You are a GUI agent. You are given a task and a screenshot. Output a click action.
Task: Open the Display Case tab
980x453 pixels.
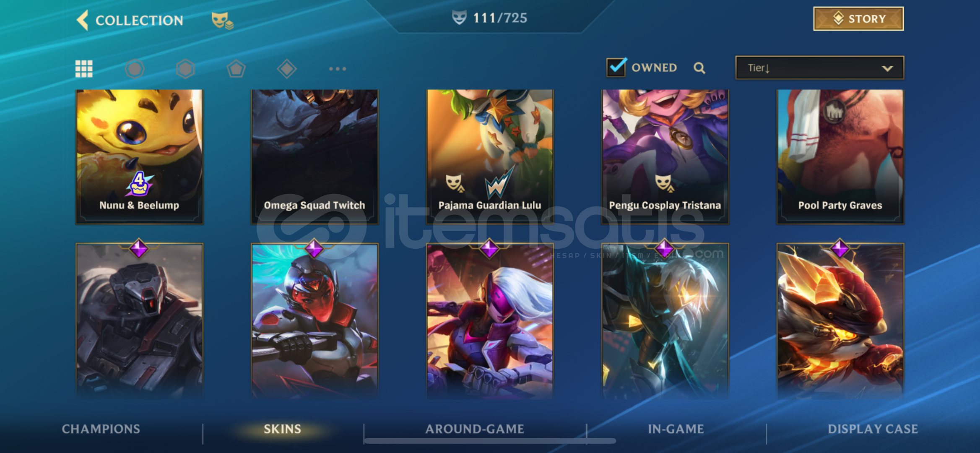873,429
